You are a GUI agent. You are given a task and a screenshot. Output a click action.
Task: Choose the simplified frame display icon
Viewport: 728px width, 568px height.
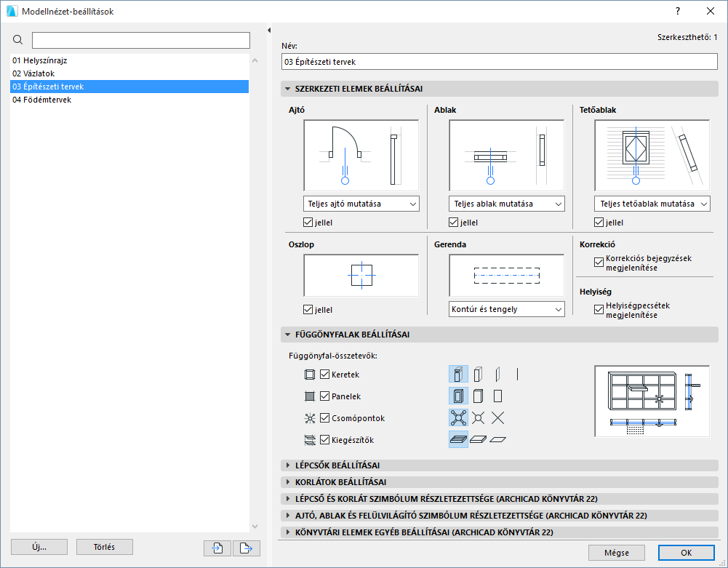479,374
